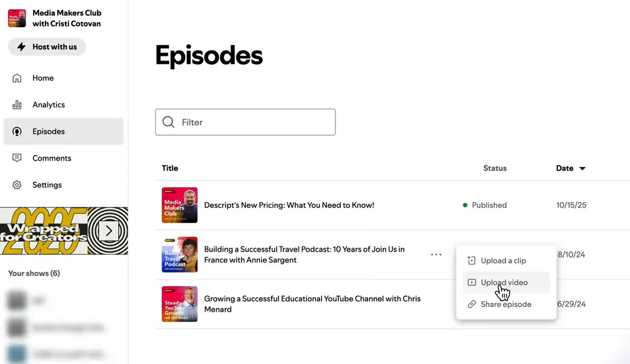Screen dimensions: 630x364
Task: Open the Building a Successful Travel Podcast thumbnail
Action: point(179,254)
